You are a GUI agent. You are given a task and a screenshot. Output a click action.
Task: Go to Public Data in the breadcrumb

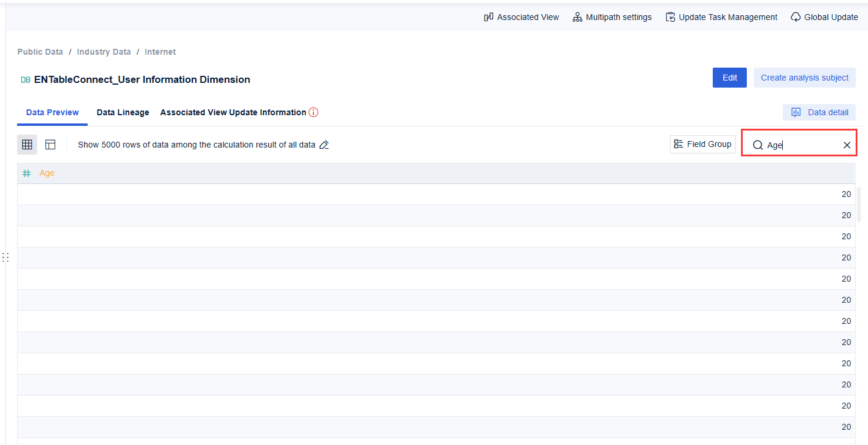click(x=40, y=52)
